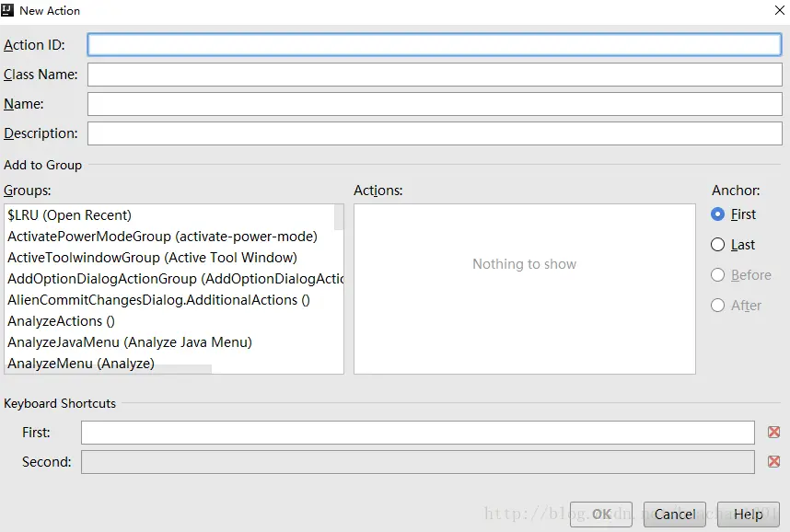
Task: Select the After anchor option
Action: 736,306
